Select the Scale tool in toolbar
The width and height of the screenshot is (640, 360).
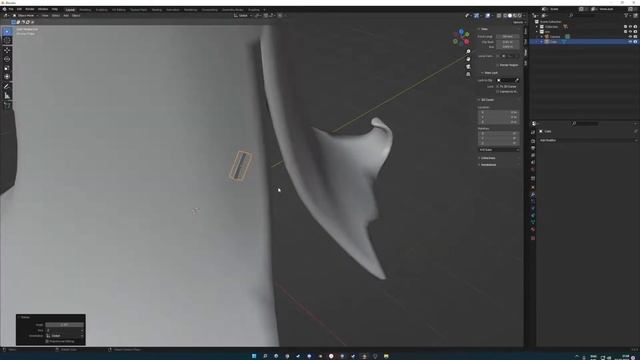point(7,68)
